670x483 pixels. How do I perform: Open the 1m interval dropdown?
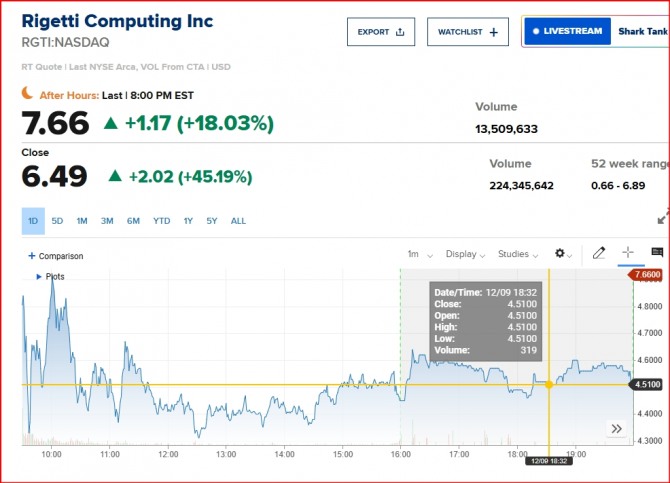(415, 254)
